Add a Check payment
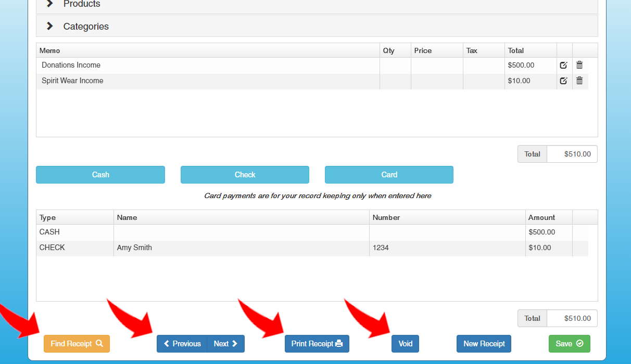This screenshot has height=364, width=631. tap(245, 175)
